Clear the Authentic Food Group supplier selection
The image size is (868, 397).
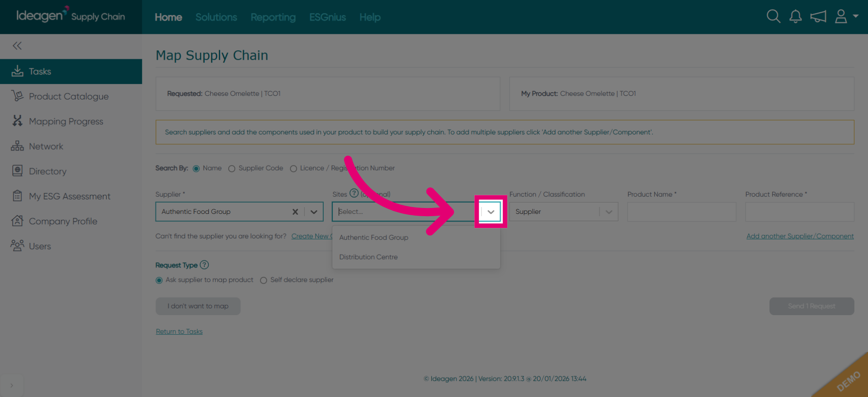tap(295, 212)
